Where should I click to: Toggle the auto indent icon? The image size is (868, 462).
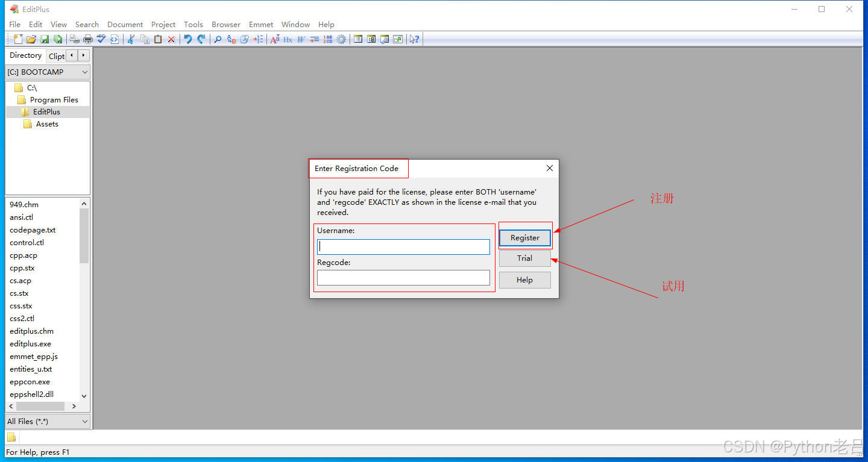[x=315, y=39]
